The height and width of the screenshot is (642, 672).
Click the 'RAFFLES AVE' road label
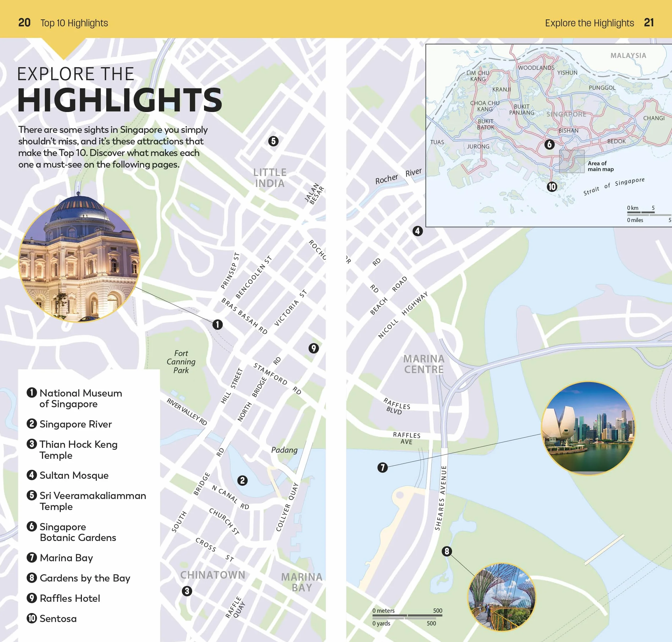point(407,438)
